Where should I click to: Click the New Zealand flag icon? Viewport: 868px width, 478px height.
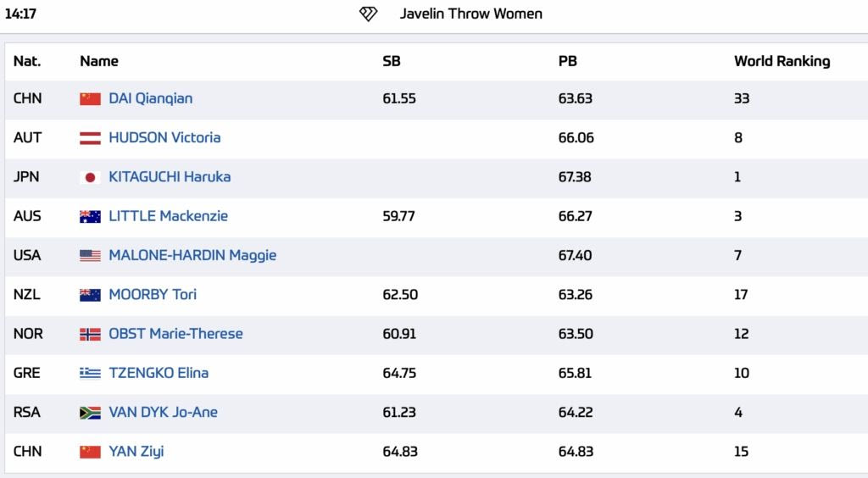[x=90, y=295]
